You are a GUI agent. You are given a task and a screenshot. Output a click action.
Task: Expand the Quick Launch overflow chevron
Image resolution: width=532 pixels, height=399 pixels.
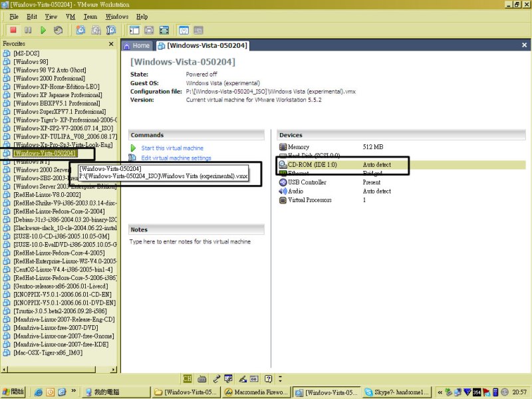click(x=73, y=391)
